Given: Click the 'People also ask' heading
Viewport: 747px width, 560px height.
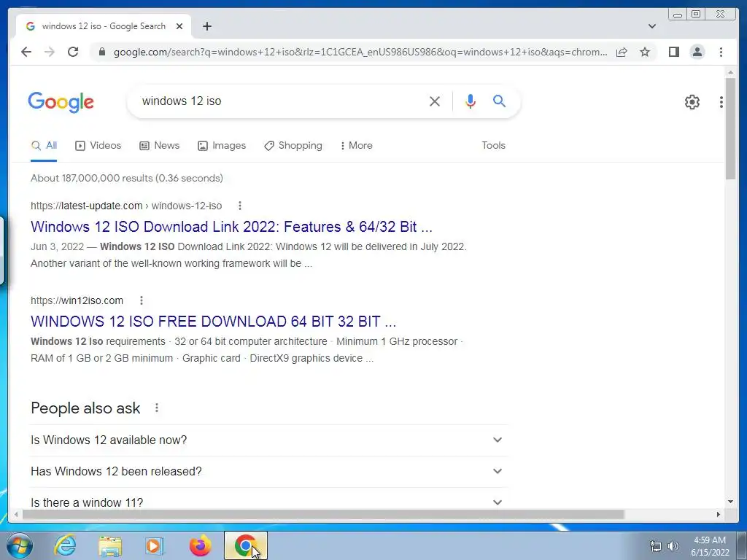Looking at the screenshot, I should [85, 408].
